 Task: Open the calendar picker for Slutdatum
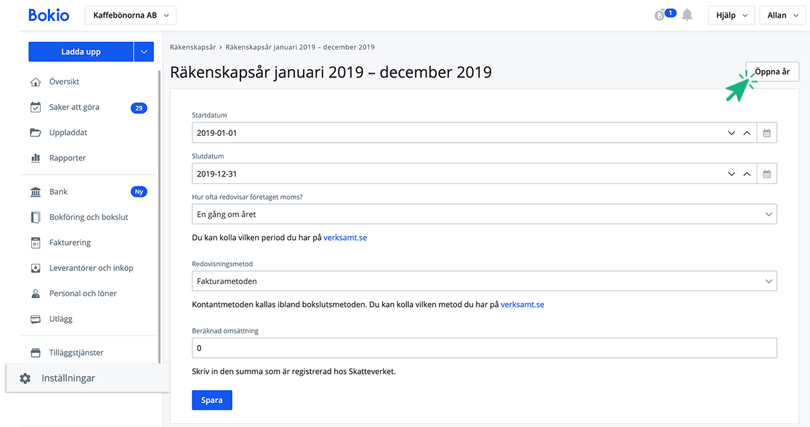[767, 174]
